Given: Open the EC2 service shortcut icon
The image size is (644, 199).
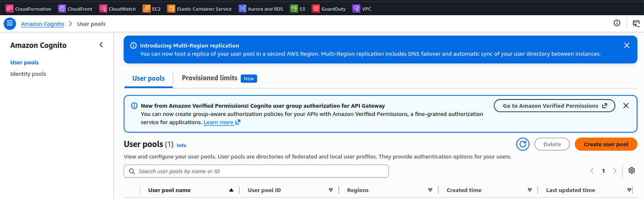Looking at the screenshot, I should pyautogui.click(x=146, y=9).
